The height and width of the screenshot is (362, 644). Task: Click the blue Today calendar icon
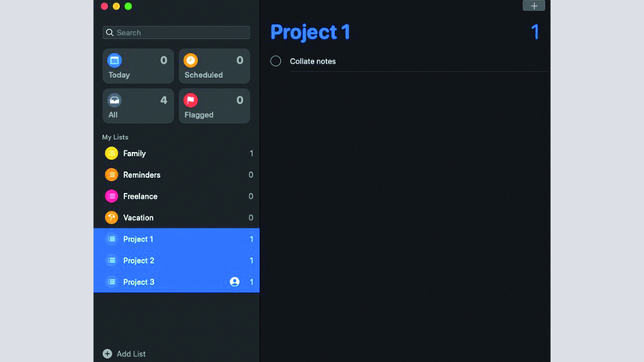coord(114,60)
